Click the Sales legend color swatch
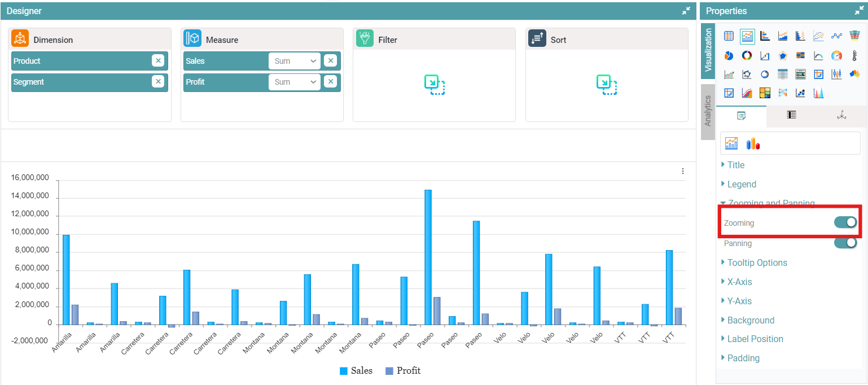This screenshot has height=385, width=868. click(x=343, y=371)
